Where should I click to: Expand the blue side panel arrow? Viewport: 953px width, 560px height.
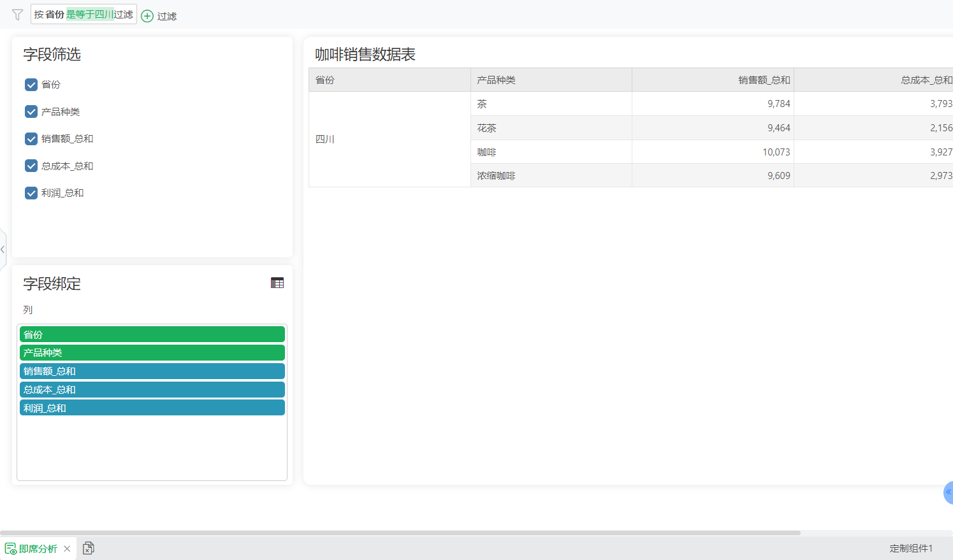949,492
